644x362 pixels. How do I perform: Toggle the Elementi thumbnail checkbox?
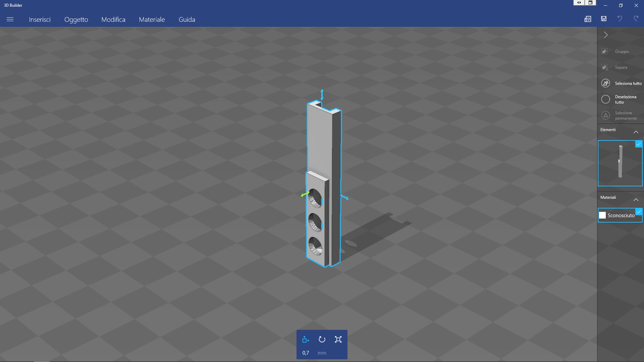coord(639,144)
